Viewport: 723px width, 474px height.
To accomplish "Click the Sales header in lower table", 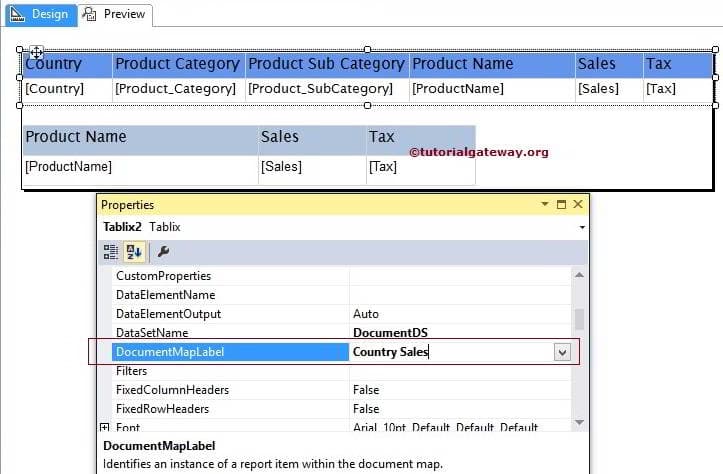I will [312, 140].
